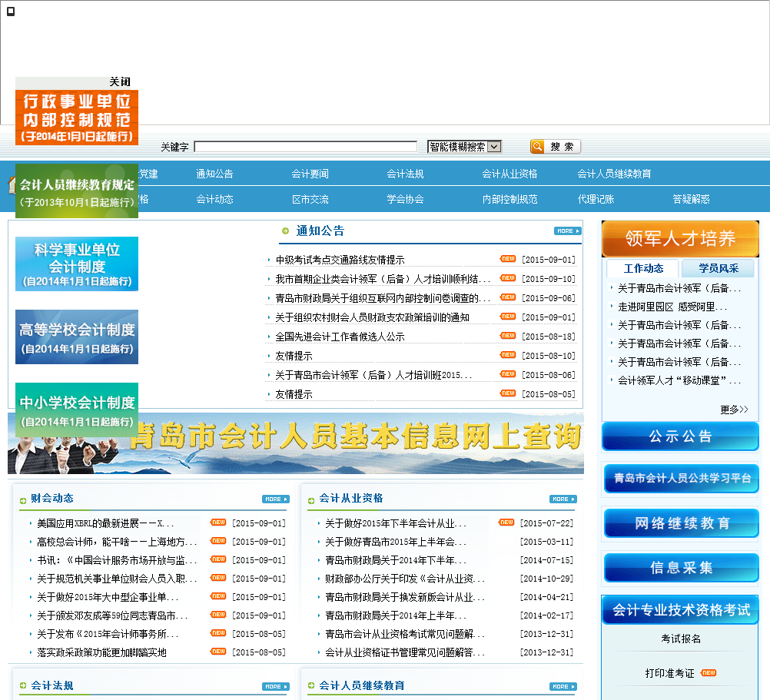Click 更多>> in 领军人才培养 panel
This screenshot has width=770, height=700.
[x=734, y=410]
